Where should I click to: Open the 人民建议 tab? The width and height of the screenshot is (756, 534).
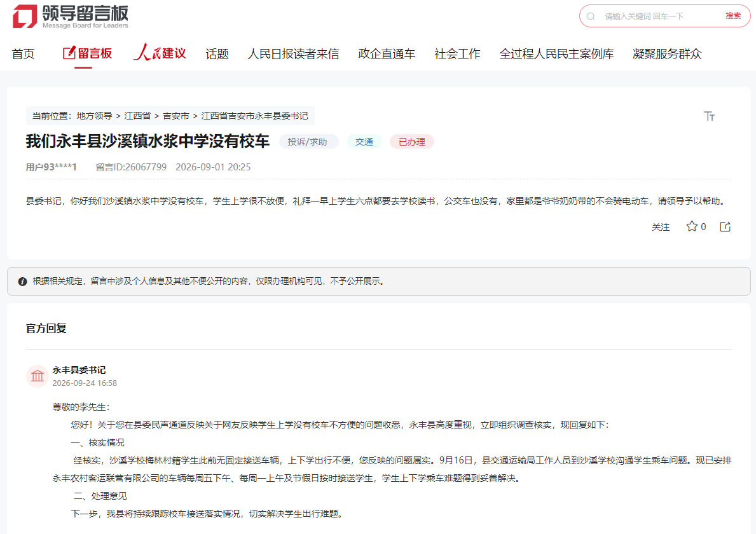[160, 53]
